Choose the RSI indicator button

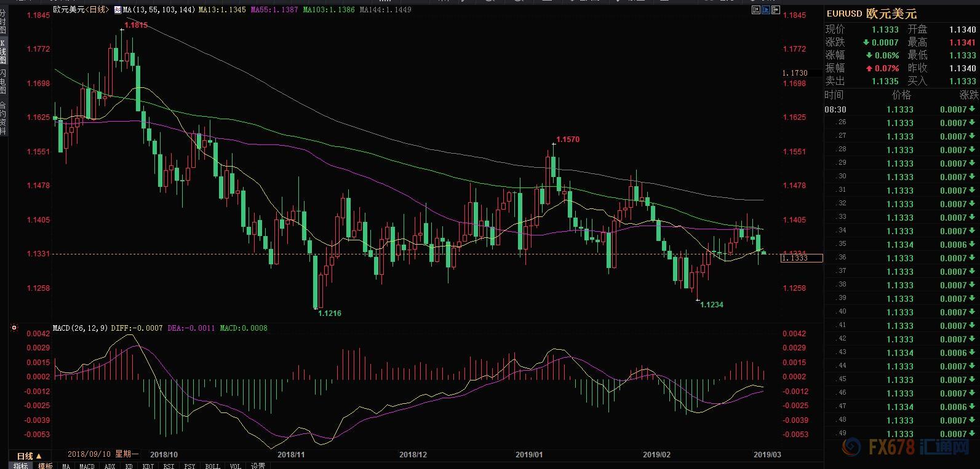[169, 466]
